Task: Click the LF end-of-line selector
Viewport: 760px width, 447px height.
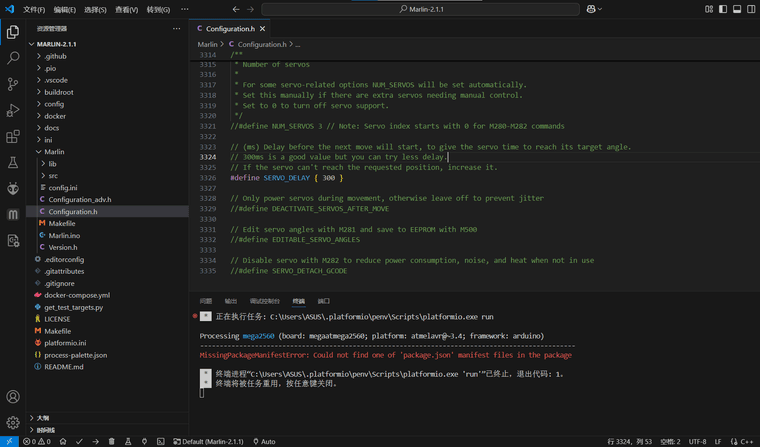Action: pos(718,441)
